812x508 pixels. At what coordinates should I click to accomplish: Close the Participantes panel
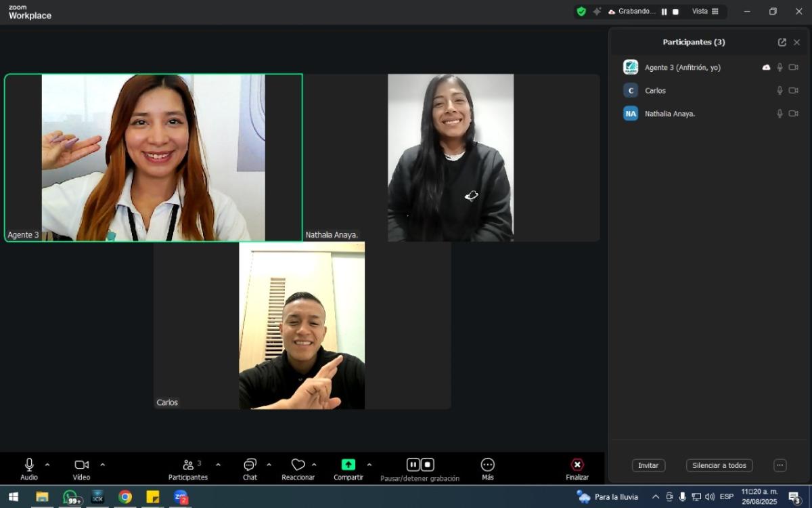click(796, 42)
